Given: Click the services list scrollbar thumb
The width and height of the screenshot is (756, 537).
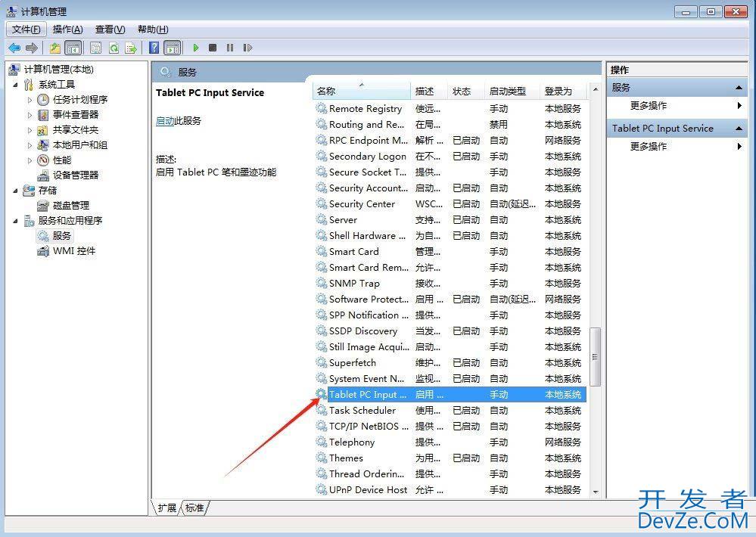Looking at the screenshot, I should pos(596,357).
